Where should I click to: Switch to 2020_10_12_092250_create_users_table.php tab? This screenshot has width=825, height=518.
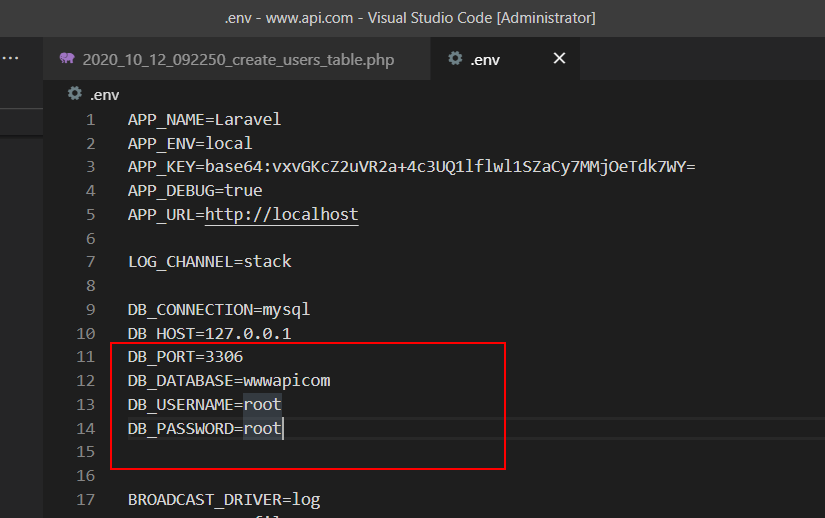pos(237,59)
